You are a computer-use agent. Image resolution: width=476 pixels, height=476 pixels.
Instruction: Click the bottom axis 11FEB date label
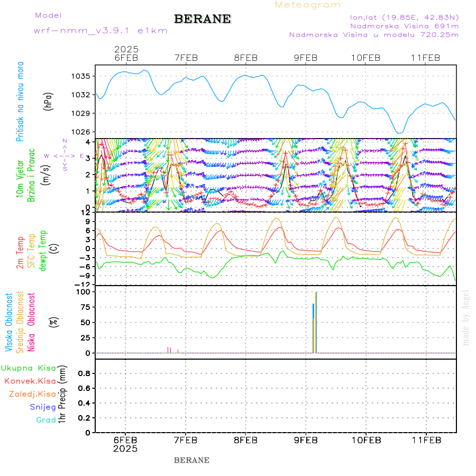[426, 440]
